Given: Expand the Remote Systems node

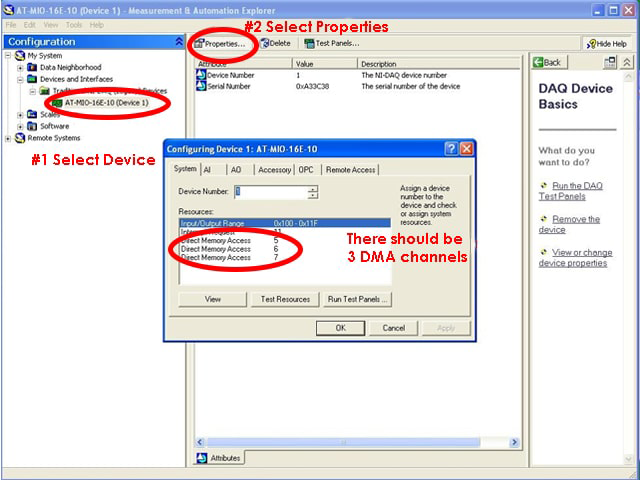Looking at the screenshot, I should click(x=8, y=138).
